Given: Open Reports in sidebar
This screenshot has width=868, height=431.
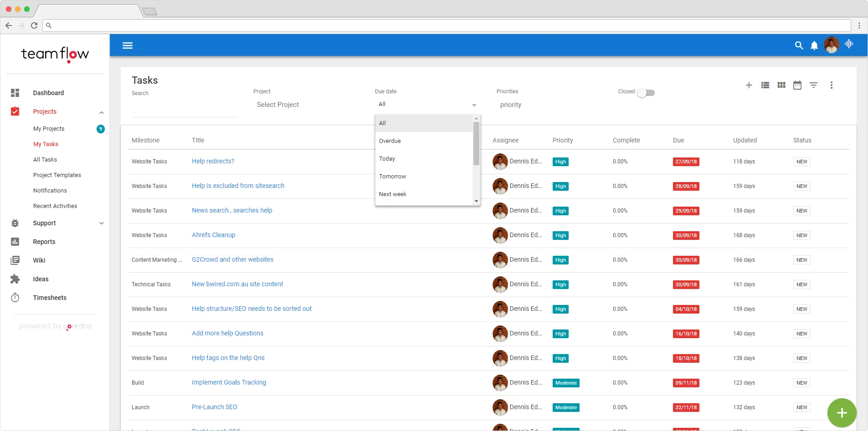Looking at the screenshot, I should click(44, 242).
